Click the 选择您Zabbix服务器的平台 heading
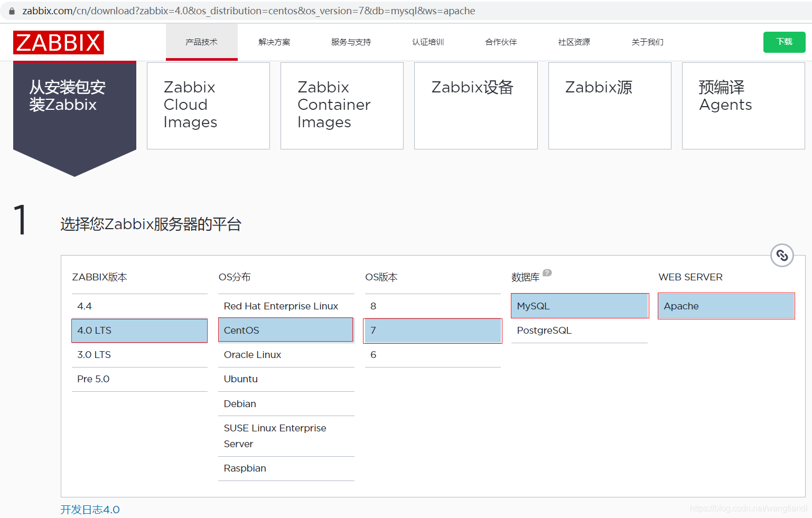 coord(151,224)
